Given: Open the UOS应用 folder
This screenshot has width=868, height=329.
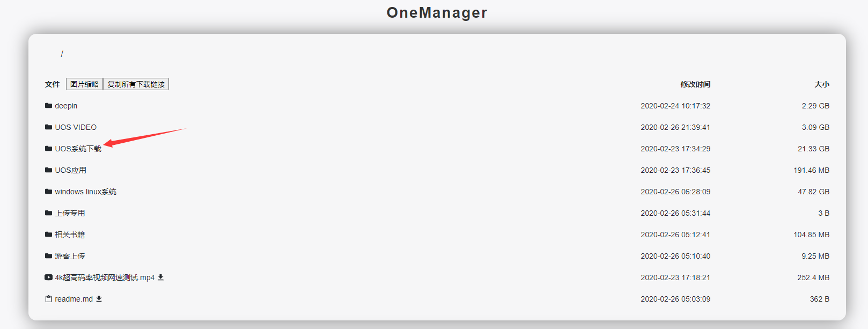Looking at the screenshot, I should point(70,170).
